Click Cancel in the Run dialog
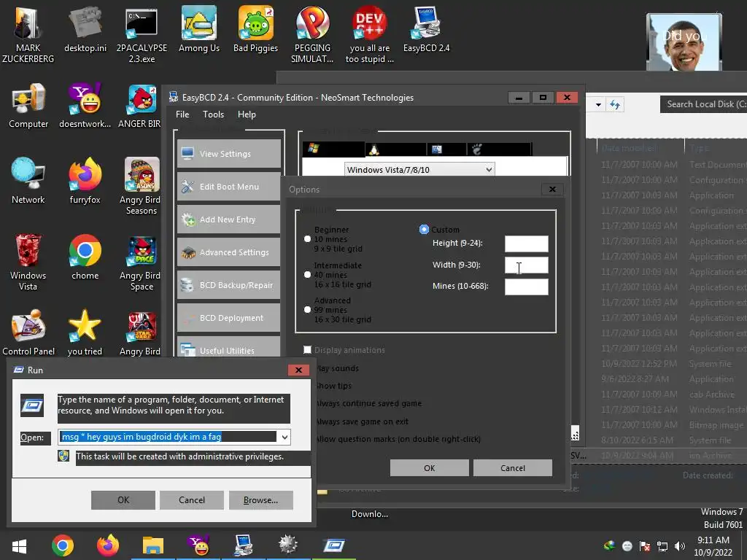This screenshot has width=747, height=560. pyautogui.click(x=192, y=500)
